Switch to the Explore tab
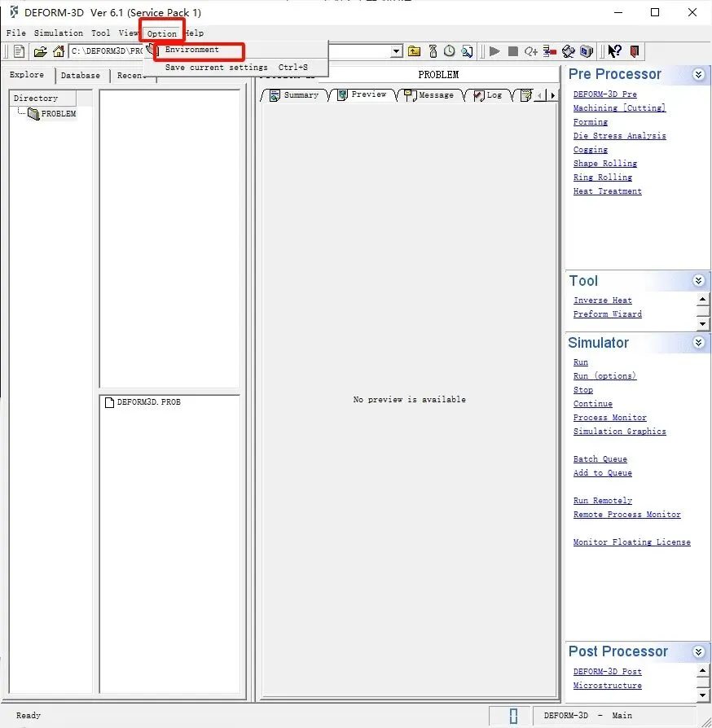This screenshot has height=728, width=712. tap(27, 75)
